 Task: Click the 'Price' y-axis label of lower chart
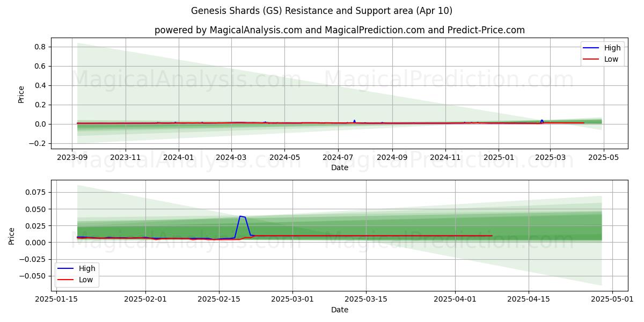[12, 236]
